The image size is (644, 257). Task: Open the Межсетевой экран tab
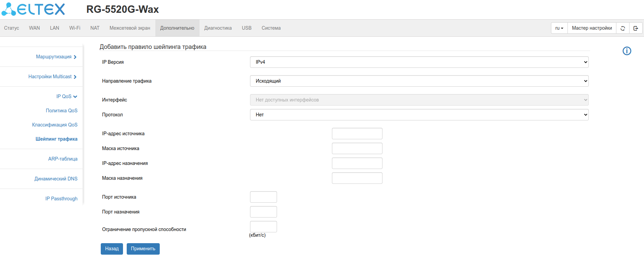[x=130, y=28]
